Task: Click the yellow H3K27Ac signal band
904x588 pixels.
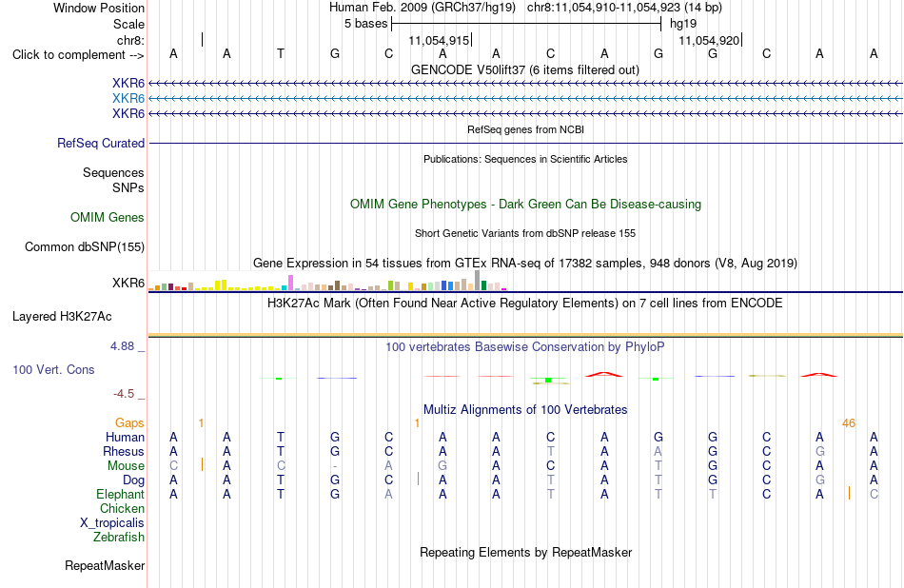Action: click(x=525, y=335)
